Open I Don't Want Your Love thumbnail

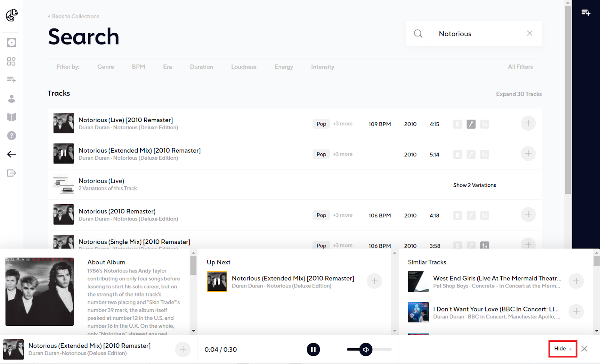click(x=418, y=312)
